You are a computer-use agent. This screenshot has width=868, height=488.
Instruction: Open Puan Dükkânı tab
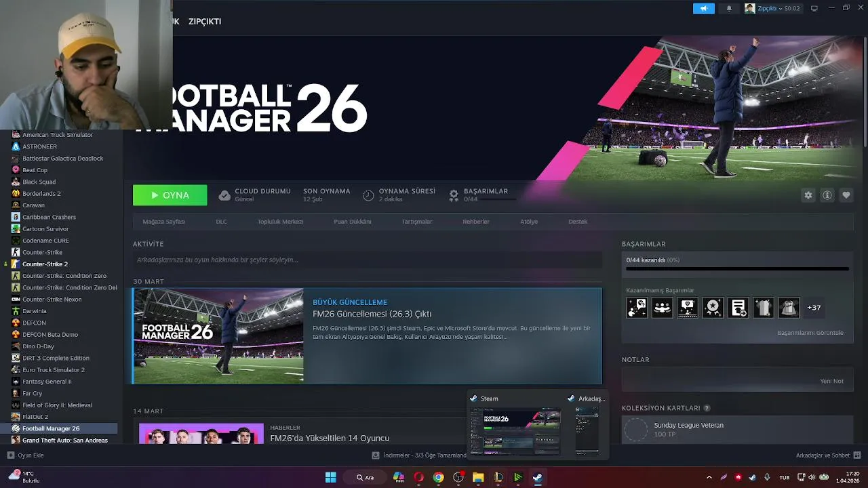pyautogui.click(x=353, y=222)
